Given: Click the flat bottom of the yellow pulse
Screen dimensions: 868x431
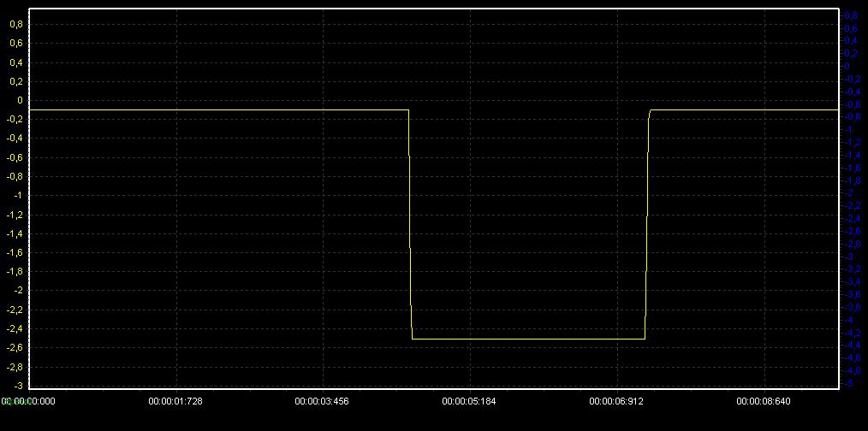Looking at the screenshot, I should [528, 339].
